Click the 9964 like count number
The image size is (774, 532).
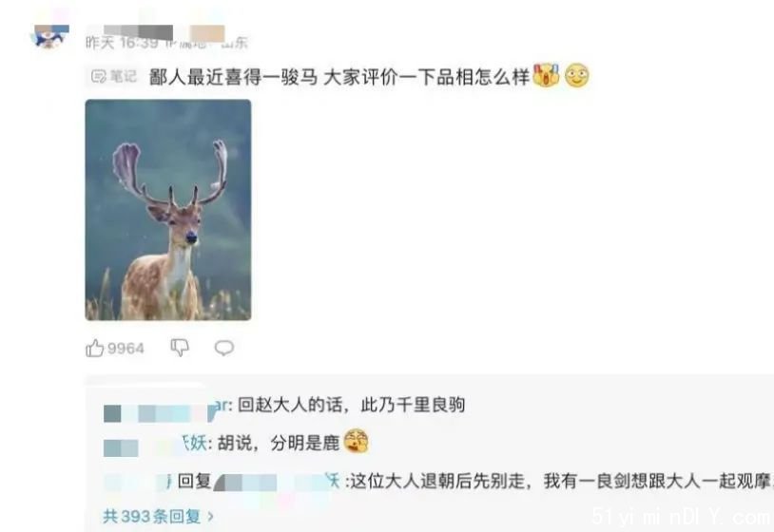tap(126, 349)
